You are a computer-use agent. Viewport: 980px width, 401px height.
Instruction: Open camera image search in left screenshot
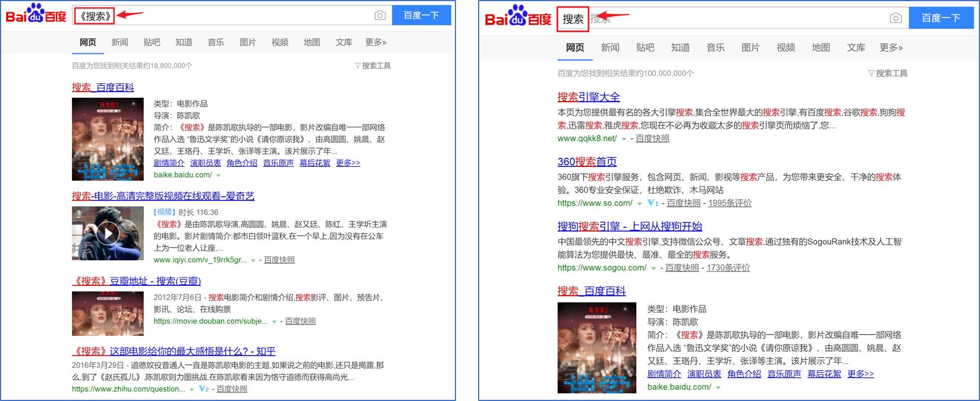[380, 16]
